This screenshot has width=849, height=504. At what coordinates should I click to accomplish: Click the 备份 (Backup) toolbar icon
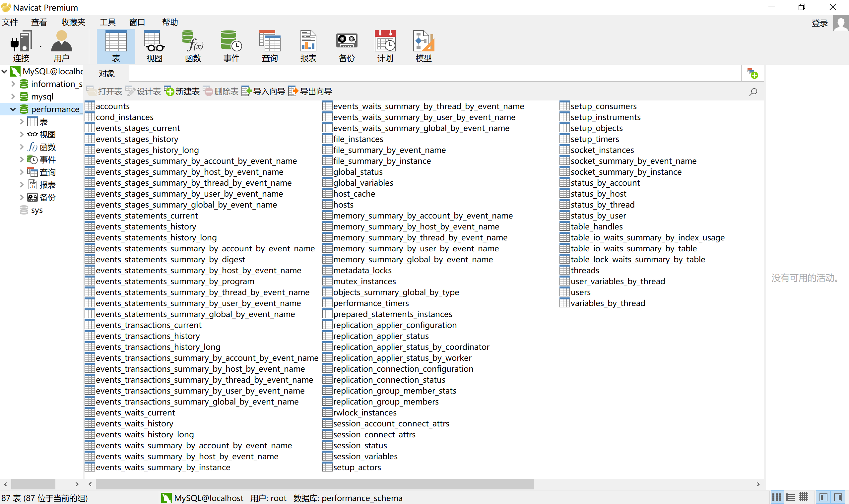[346, 46]
